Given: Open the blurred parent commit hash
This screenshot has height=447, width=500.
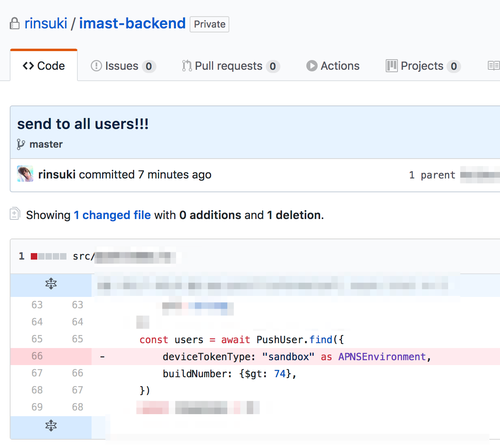Looking at the screenshot, I should (x=480, y=175).
